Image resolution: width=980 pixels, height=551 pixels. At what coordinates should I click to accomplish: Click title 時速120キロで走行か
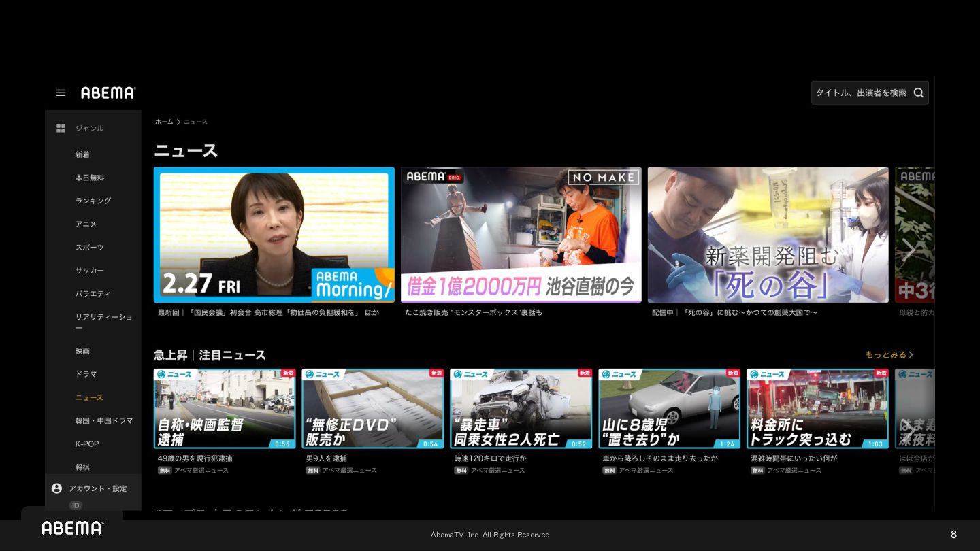click(x=490, y=458)
